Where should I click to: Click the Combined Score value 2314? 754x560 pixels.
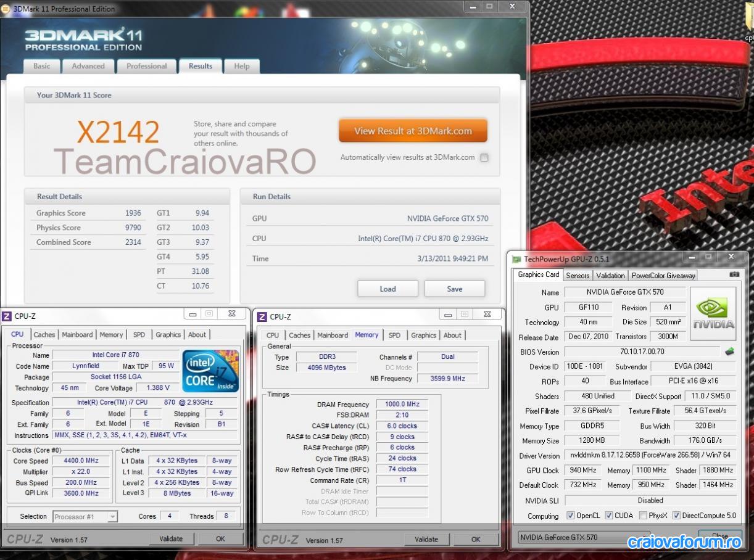133,242
